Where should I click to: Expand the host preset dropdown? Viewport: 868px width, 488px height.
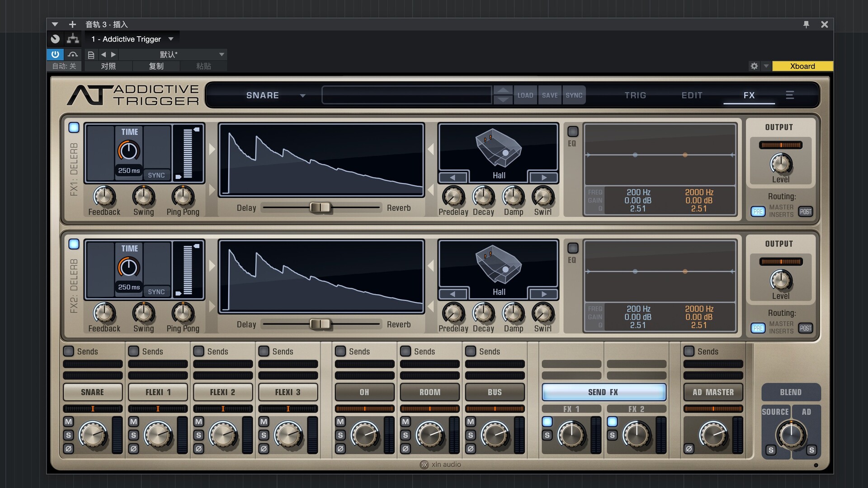[x=222, y=55]
